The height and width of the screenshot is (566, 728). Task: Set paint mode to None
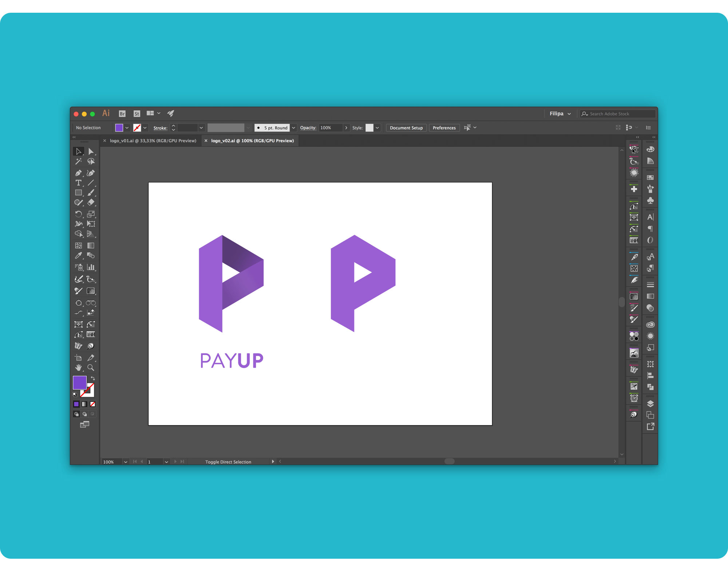[92, 404]
